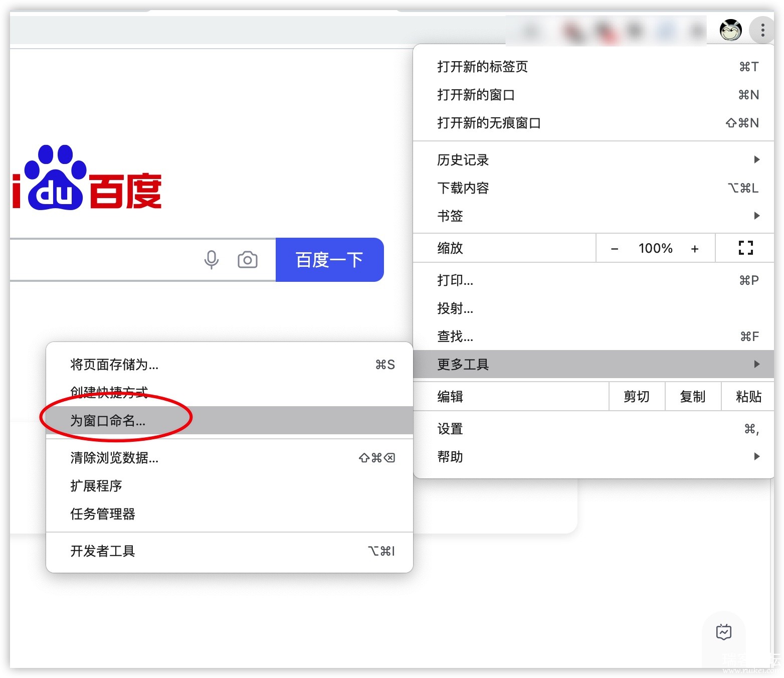The width and height of the screenshot is (784, 678).
Task: Open 开发者工具 from the submenu
Action: point(230,551)
